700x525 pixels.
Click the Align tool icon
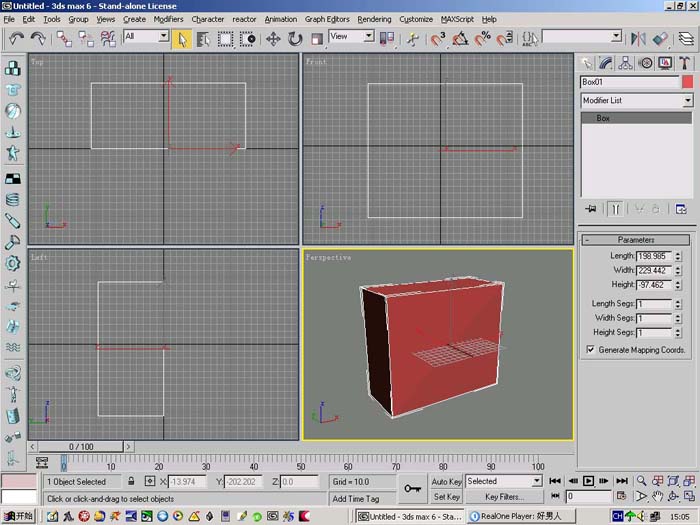tap(660, 39)
